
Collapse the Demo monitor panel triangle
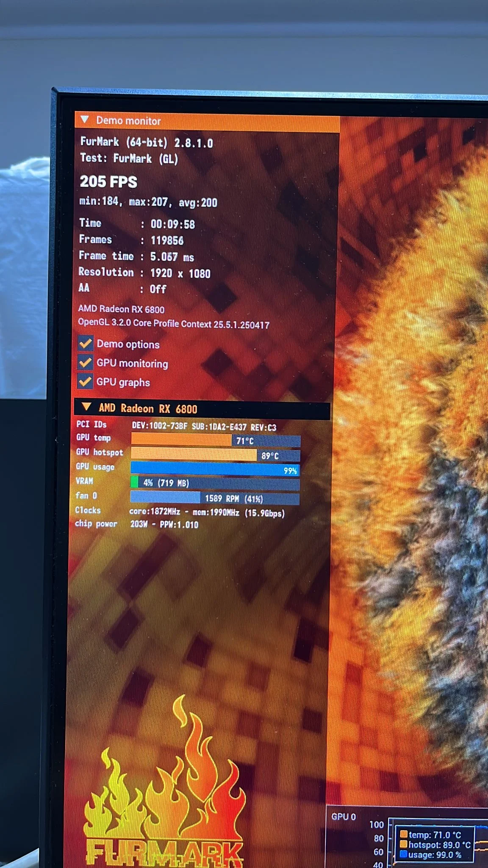pyautogui.click(x=84, y=120)
